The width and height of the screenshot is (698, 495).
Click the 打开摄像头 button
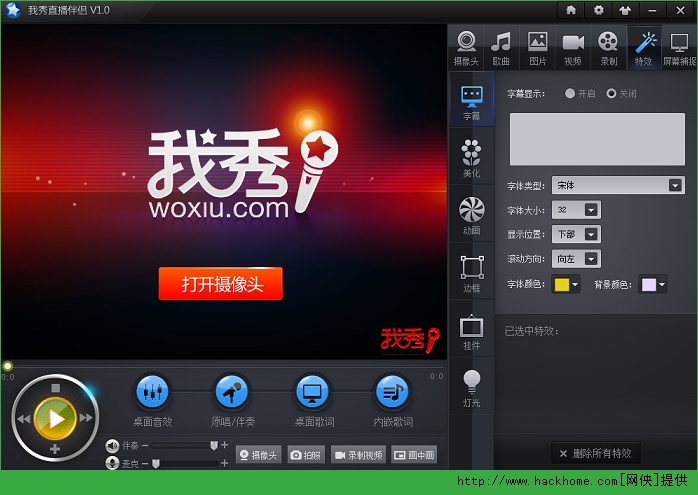pos(221,284)
